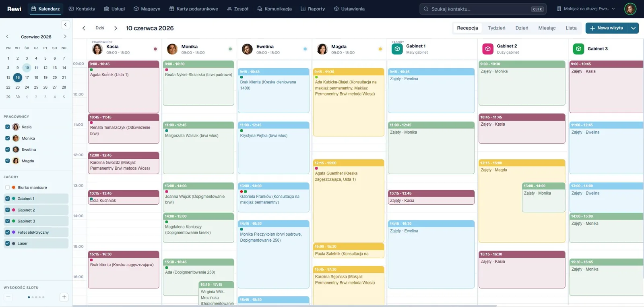Viewport: 644px width, 307px height.
Task: Click the Gabinet 2 pink cube icon
Action: tap(488, 49)
